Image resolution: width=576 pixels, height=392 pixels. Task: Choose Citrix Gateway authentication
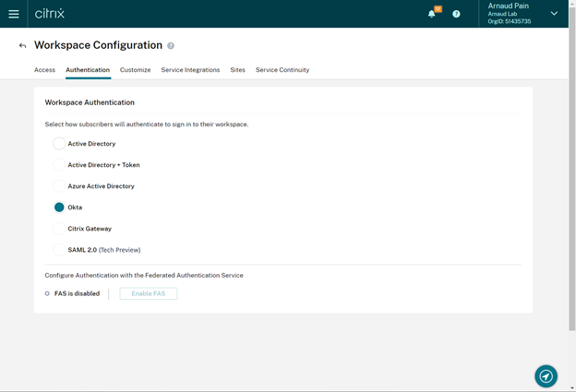click(59, 229)
